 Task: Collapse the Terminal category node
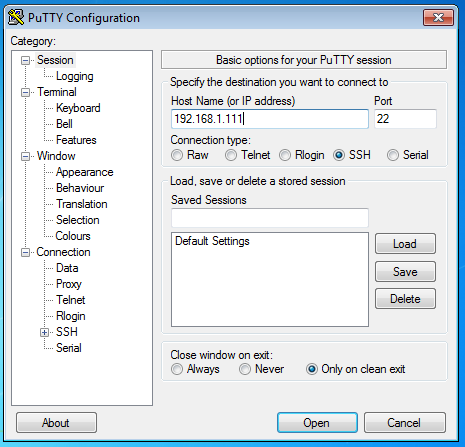click(x=25, y=92)
